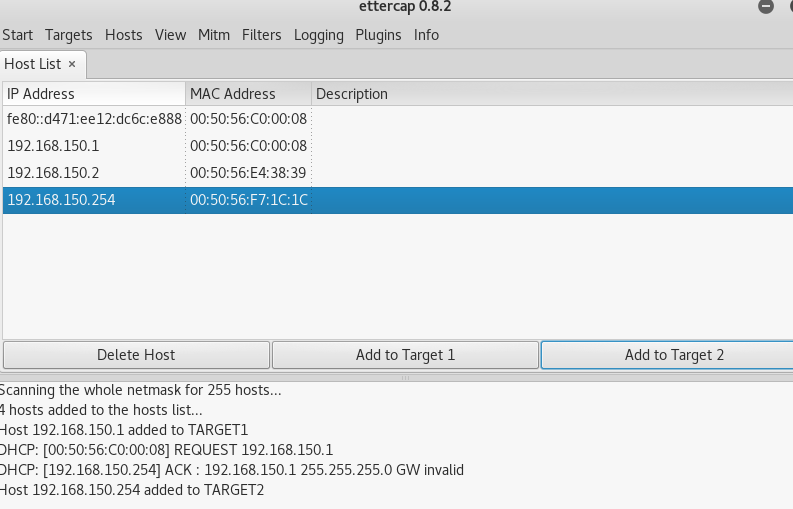Image resolution: width=793 pixels, height=509 pixels.
Task: Sort hosts by IP Address column
Action: (x=93, y=94)
